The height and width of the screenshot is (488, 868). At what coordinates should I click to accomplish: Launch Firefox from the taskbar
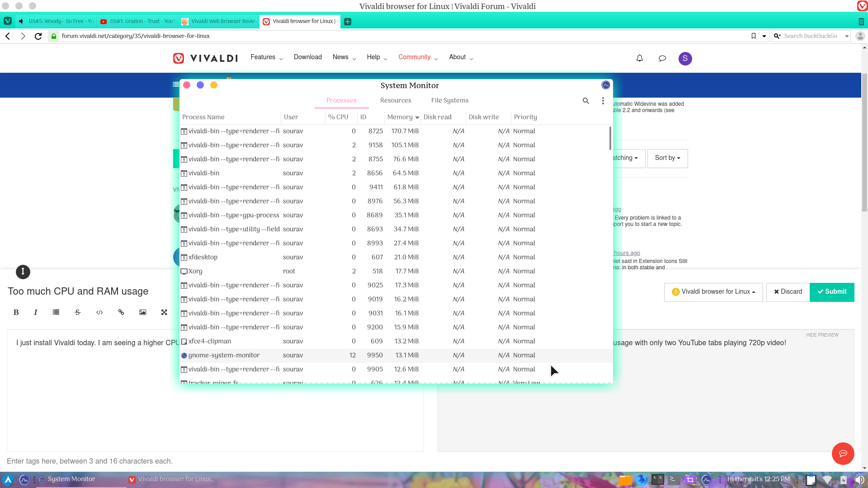tap(641, 479)
